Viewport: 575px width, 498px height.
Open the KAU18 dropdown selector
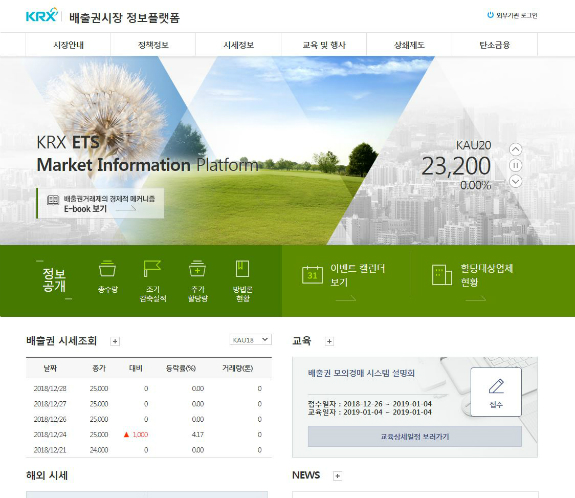[250, 340]
